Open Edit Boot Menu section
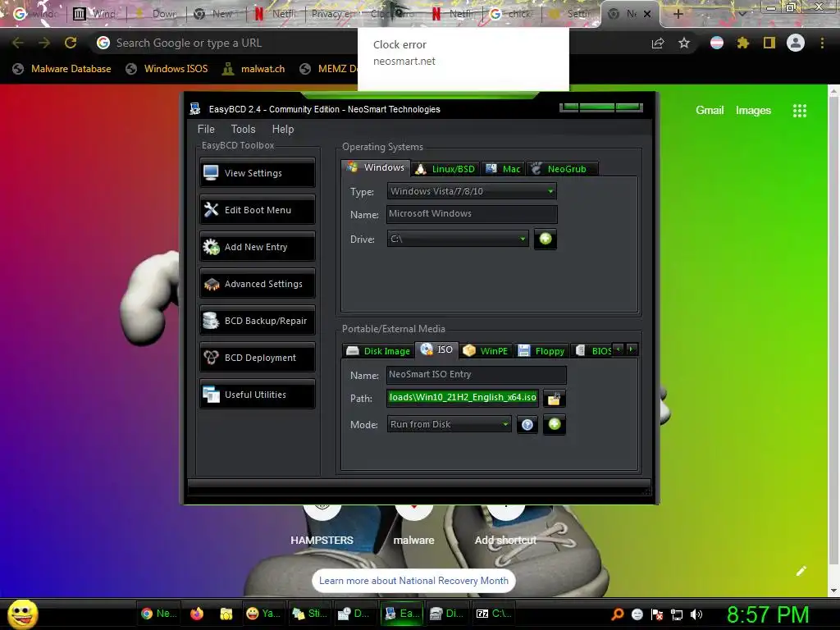The width and height of the screenshot is (840, 630). [257, 210]
